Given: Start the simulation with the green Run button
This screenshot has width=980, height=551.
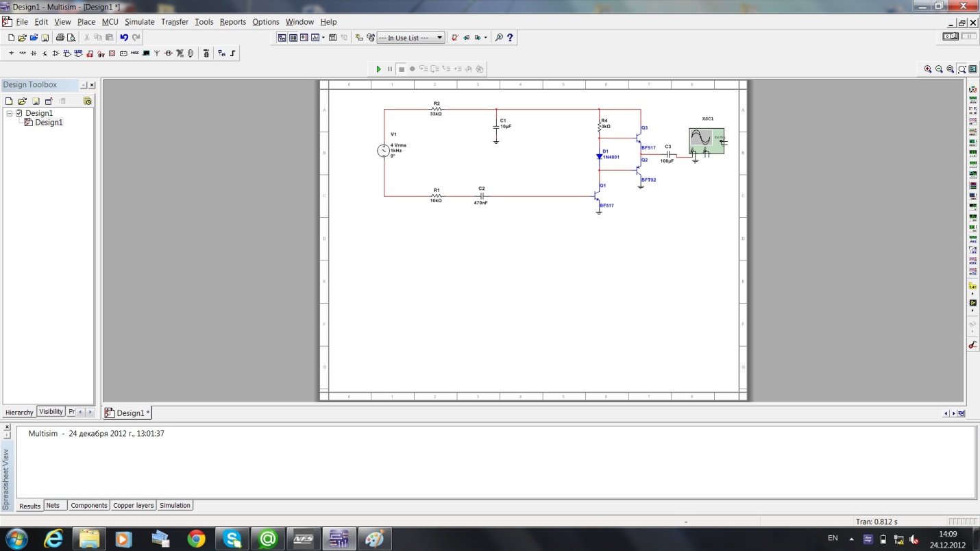Looking at the screenshot, I should point(378,69).
